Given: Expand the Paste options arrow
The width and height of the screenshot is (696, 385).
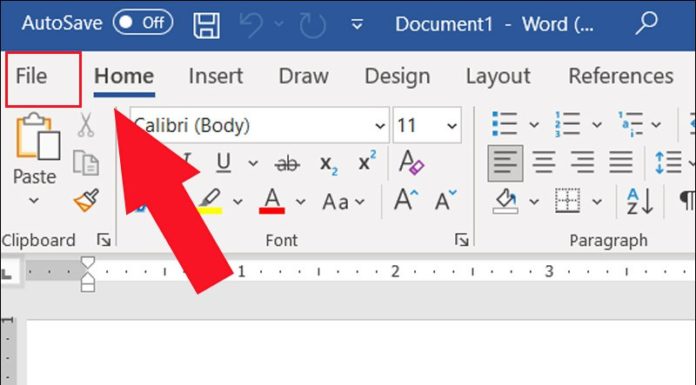Looking at the screenshot, I should point(34,200).
